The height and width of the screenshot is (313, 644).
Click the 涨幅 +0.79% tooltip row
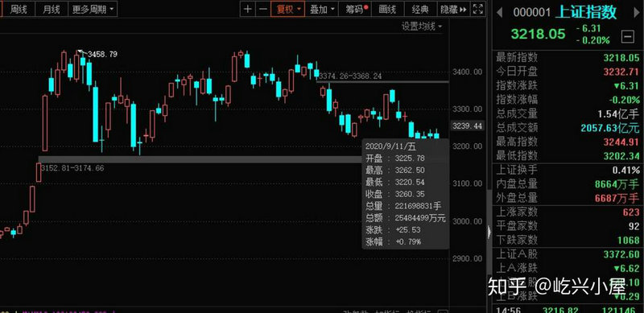pyautogui.click(x=393, y=241)
